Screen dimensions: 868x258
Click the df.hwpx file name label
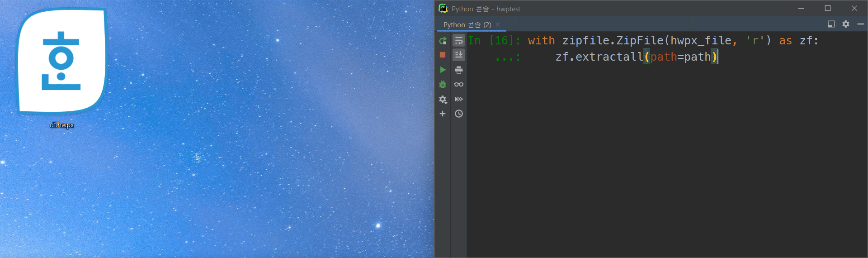62,125
